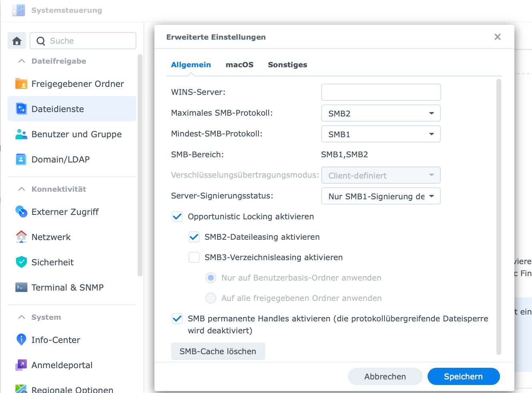Open Domain/LDAP via its icon

point(21,159)
